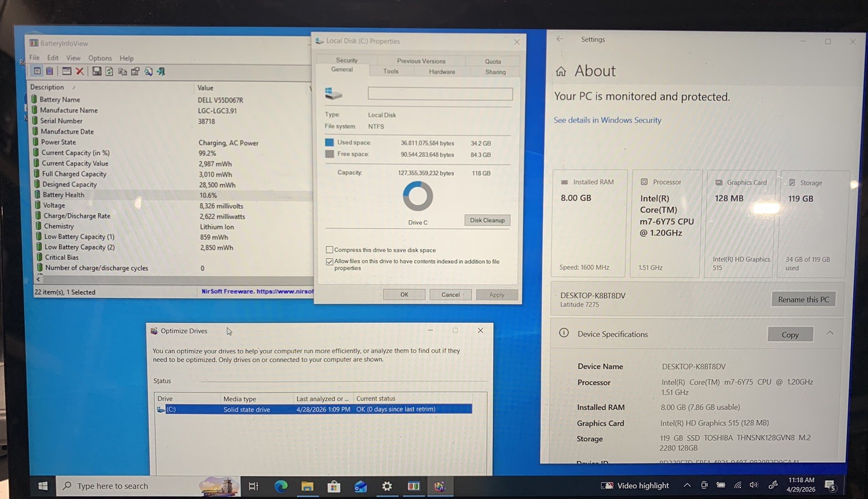The width and height of the screenshot is (868, 499).
Task: Show hidden tray icons with the up chevron
Action: click(687, 485)
